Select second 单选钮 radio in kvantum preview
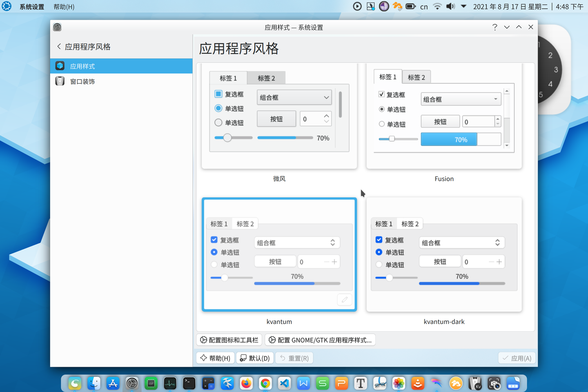 coord(214,265)
